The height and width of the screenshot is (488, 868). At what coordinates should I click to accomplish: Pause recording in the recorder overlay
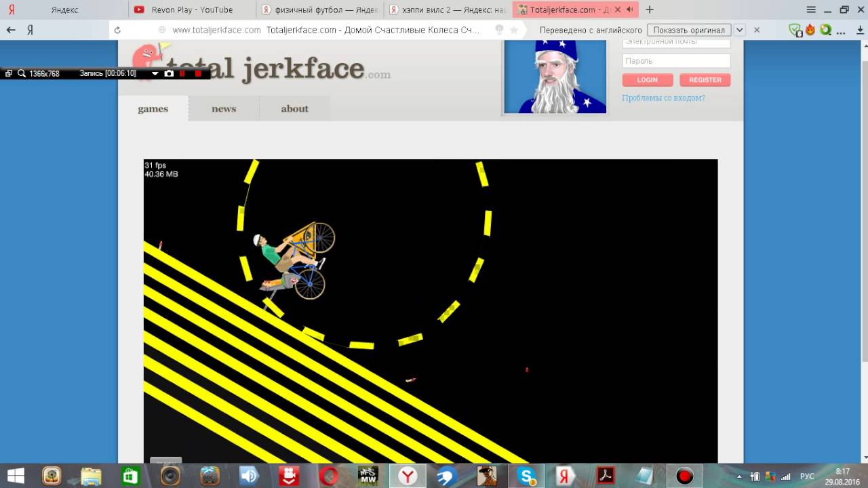[x=182, y=73]
